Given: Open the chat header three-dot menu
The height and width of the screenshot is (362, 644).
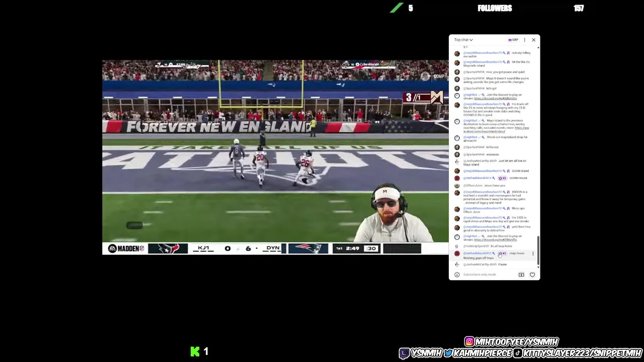Looking at the screenshot, I should pyautogui.click(x=524, y=40).
